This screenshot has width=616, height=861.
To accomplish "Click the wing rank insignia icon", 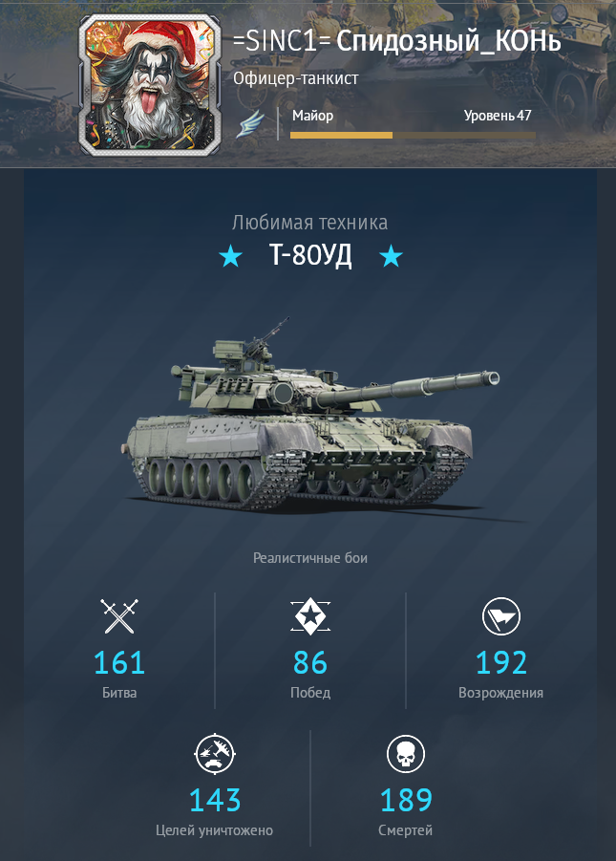I will 251,124.
